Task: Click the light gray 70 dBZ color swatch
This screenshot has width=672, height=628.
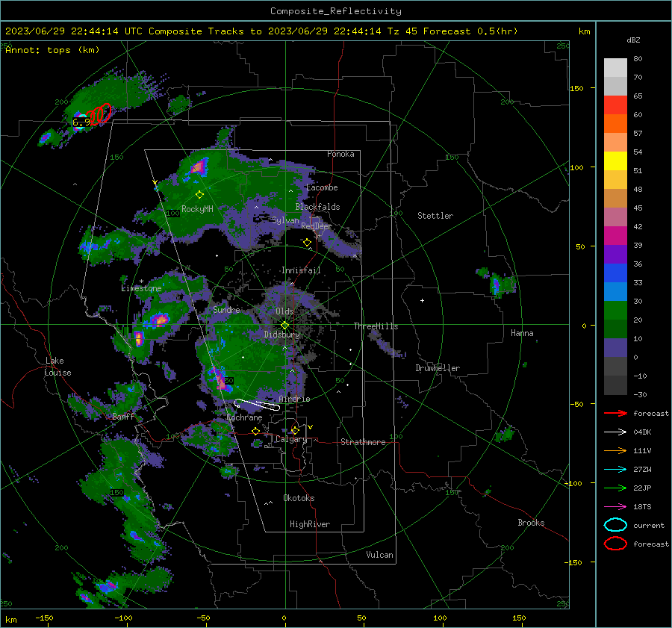Action: [x=615, y=68]
